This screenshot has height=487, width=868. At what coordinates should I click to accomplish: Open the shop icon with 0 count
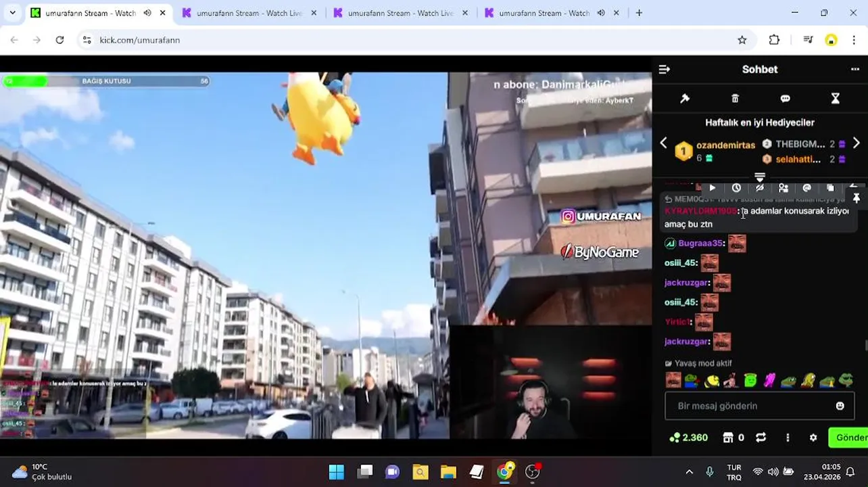click(x=733, y=438)
